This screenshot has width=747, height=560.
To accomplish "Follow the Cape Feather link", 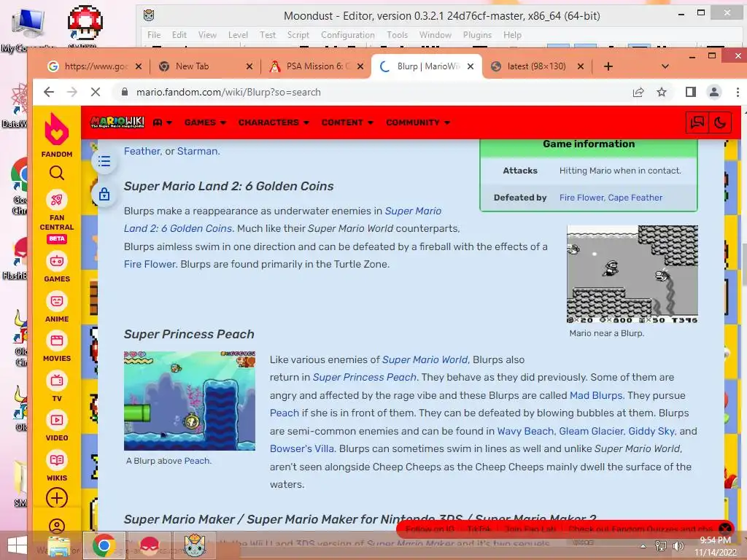I will (635, 197).
